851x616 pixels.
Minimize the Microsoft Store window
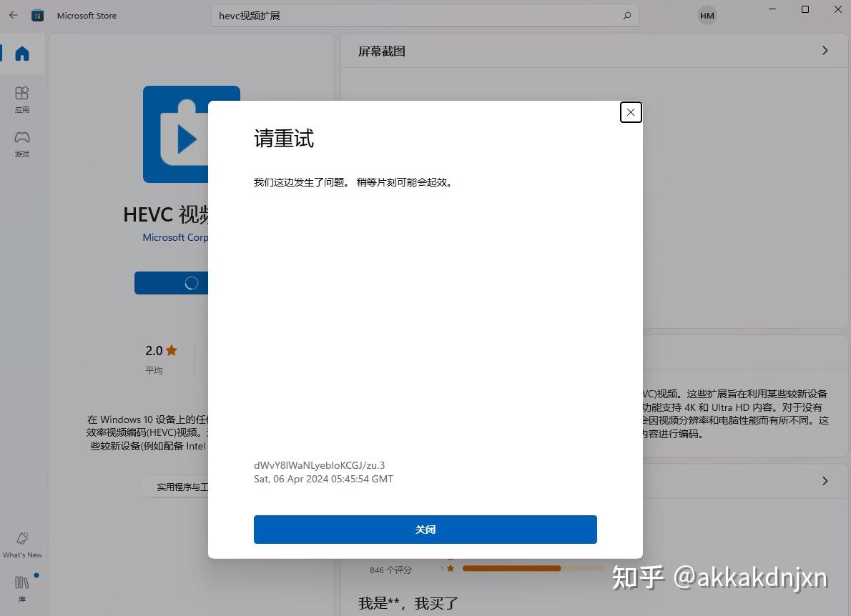[772, 9]
